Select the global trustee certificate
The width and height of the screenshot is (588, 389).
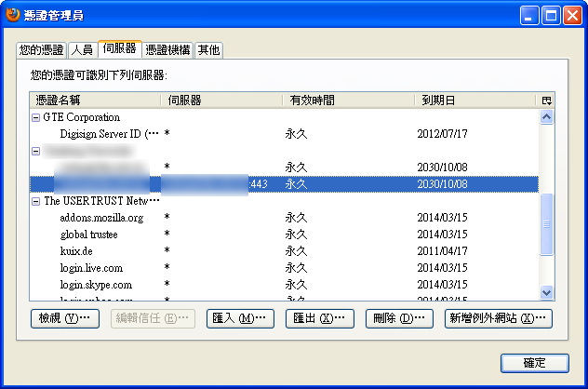tap(284, 235)
